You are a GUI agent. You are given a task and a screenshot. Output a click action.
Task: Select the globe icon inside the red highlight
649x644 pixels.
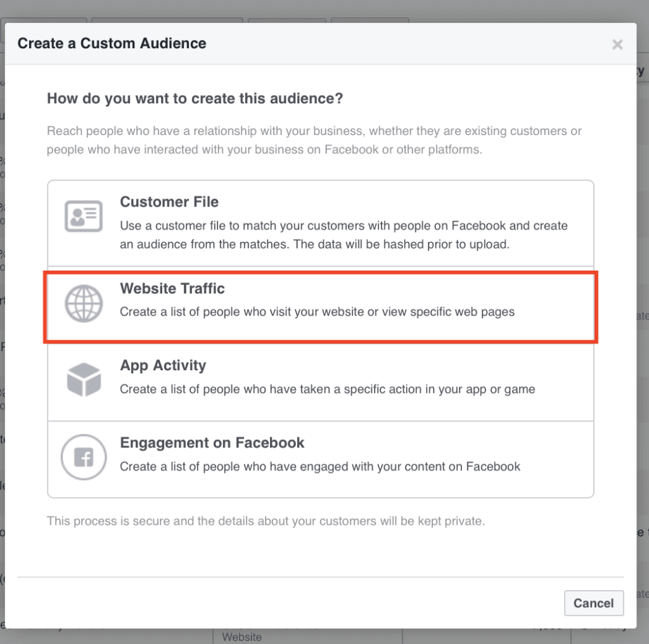(x=83, y=303)
